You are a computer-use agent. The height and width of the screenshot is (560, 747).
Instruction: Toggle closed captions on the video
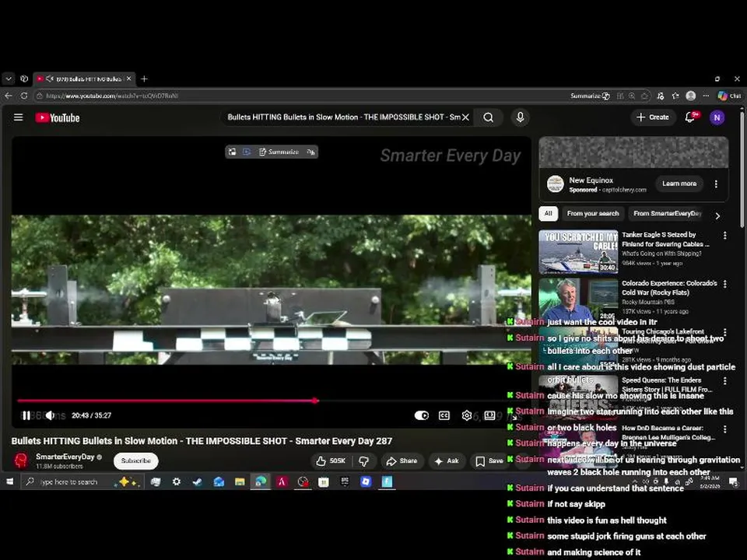coord(444,415)
